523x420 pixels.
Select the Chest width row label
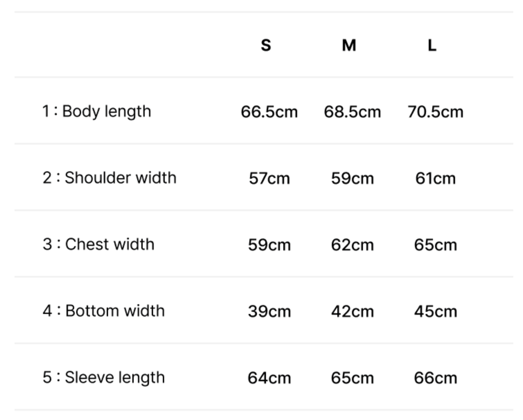(x=98, y=244)
